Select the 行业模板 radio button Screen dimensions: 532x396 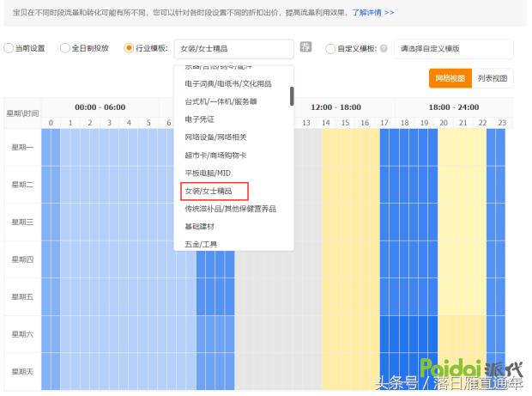coord(129,48)
